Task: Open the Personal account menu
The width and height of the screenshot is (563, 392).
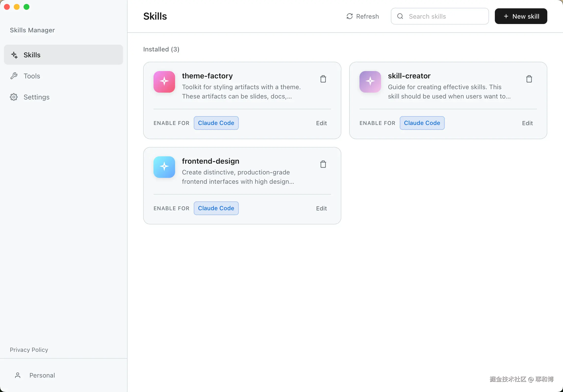Action: (42, 375)
